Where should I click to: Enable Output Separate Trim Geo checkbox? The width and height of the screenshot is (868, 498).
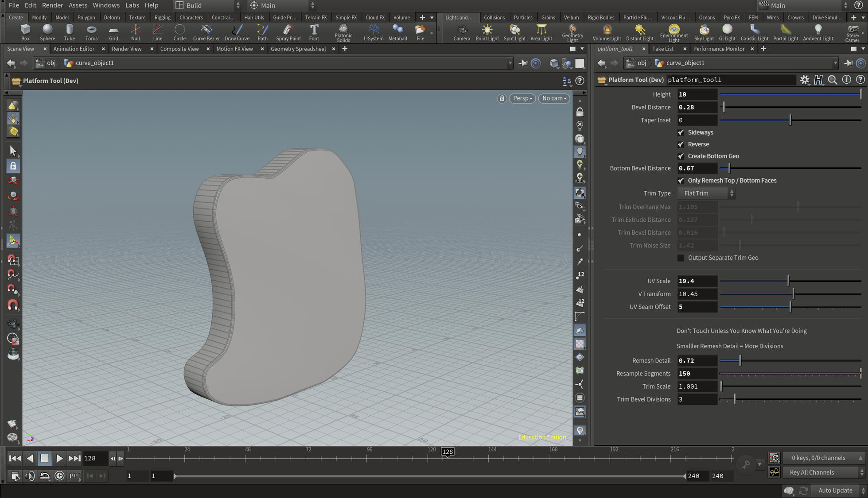[681, 258]
